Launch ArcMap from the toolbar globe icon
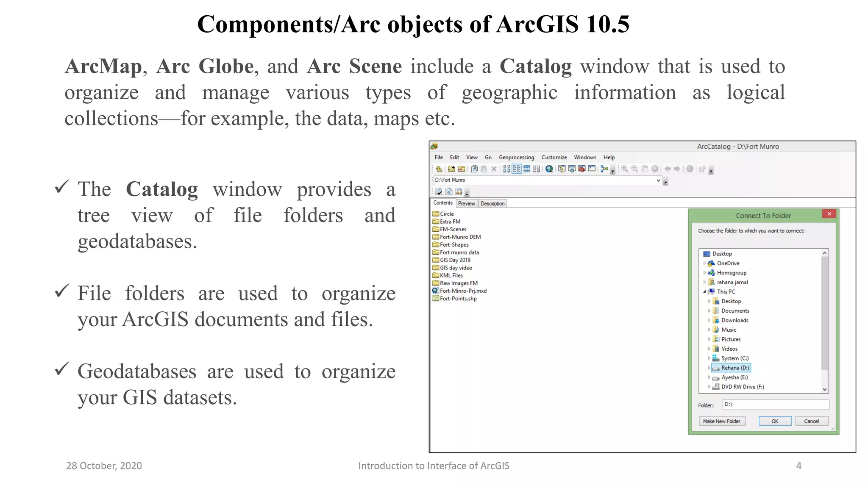 [x=549, y=169]
